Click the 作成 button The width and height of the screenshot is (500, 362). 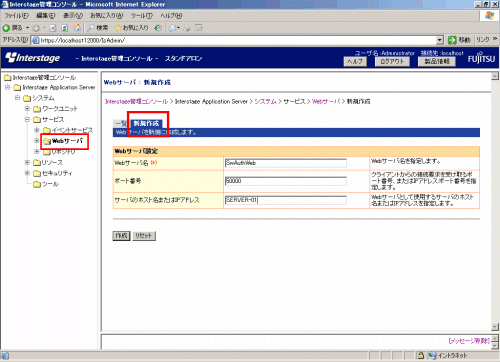tap(121, 236)
